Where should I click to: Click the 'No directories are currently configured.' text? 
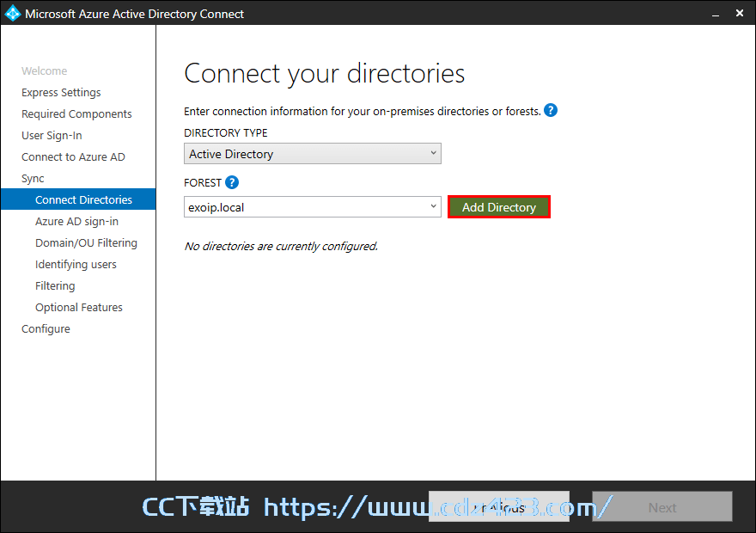click(x=281, y=247)
